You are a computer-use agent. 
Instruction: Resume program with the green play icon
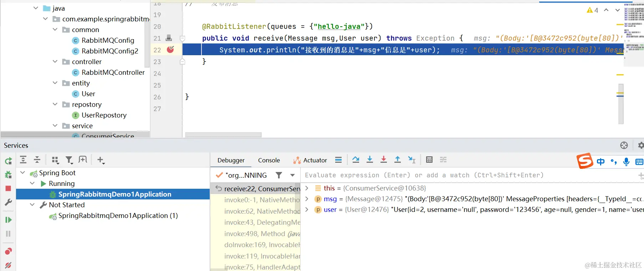8,220
